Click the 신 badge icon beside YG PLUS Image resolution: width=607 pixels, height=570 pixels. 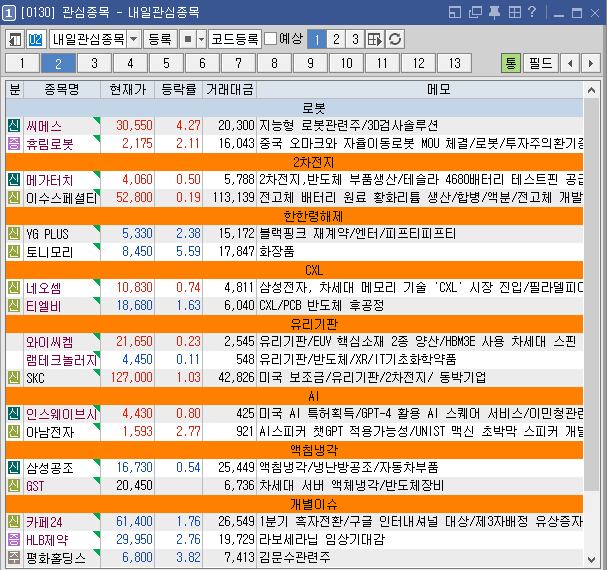click(x=14, y=233)
